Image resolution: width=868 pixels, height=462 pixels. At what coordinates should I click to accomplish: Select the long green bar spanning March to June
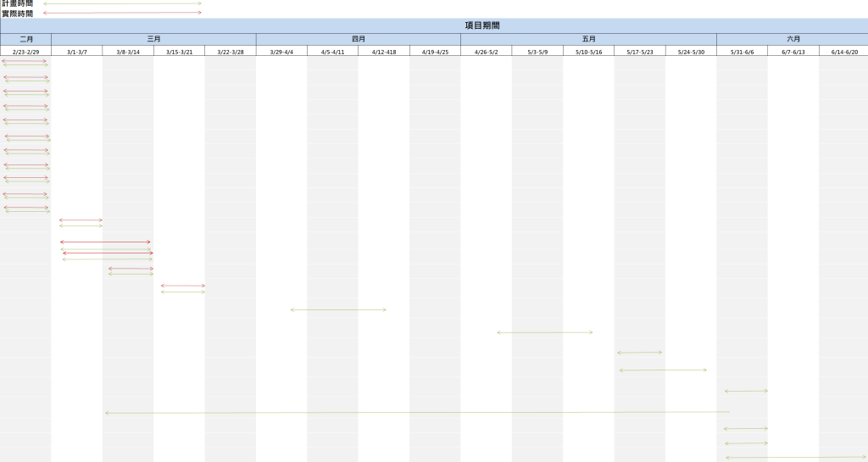pos(417,412)
